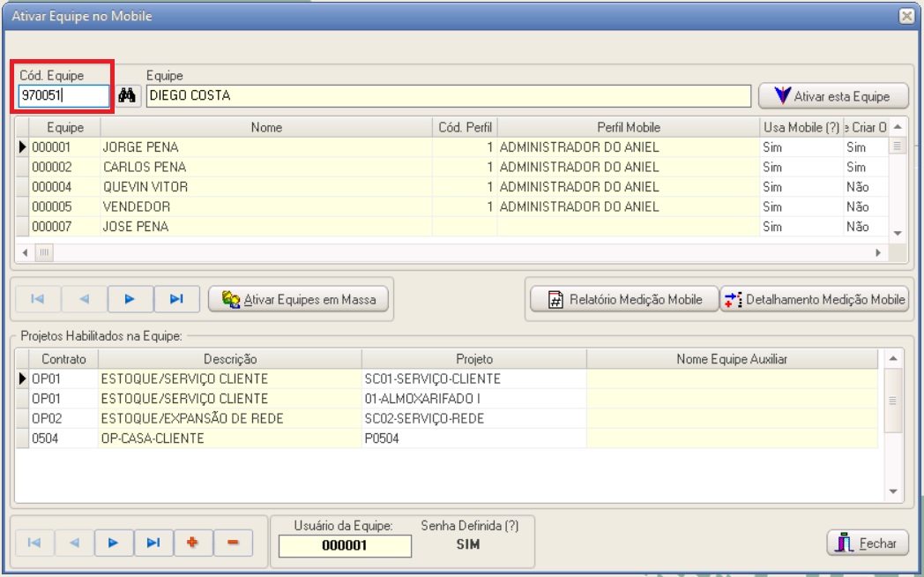This screenshot has width=924, height=577.
Task: Jump to last record in team navigator
Action: tap(176, 299)
